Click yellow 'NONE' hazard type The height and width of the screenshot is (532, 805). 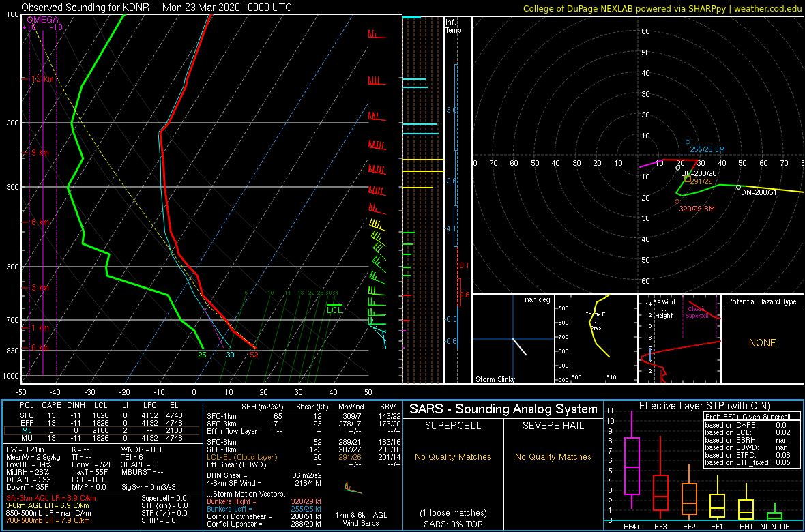pyautogui.click(x=762, y=343)
